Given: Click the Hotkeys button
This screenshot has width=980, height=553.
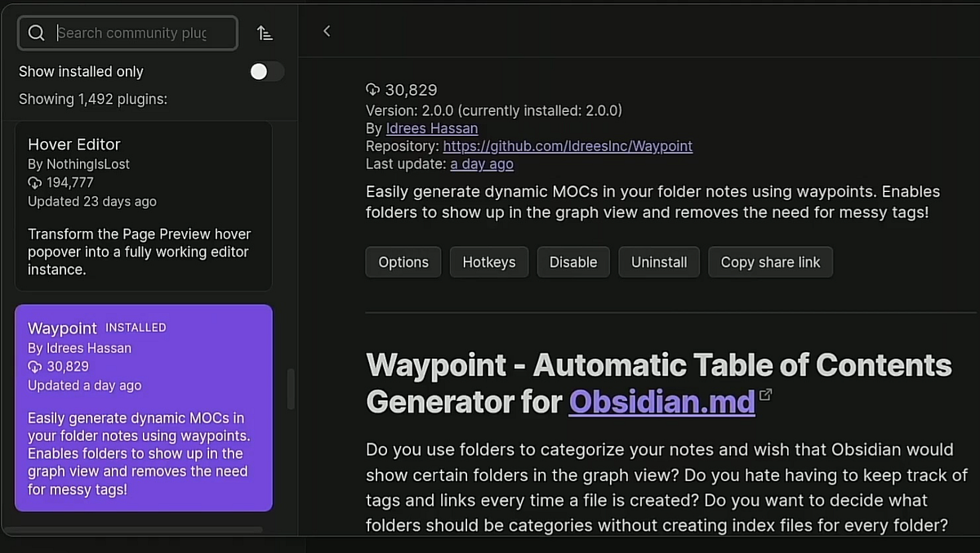Looking at the screenshot, I should click(488, 261).
